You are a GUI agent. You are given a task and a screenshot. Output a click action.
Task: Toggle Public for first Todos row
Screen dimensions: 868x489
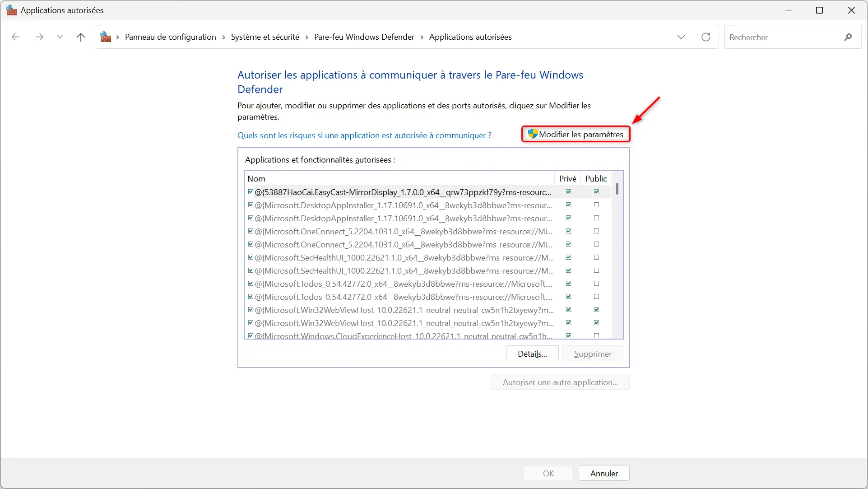596,284
